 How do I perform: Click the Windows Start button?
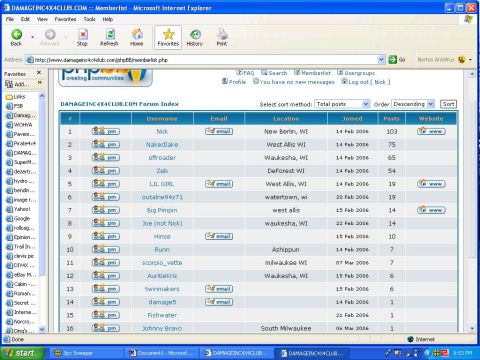click(x=22, y=353)
